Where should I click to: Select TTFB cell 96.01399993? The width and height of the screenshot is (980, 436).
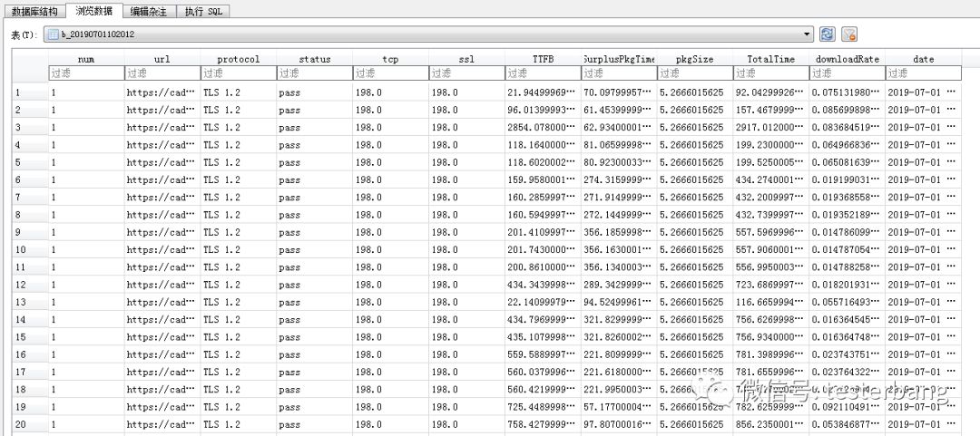tap(544, 110)
